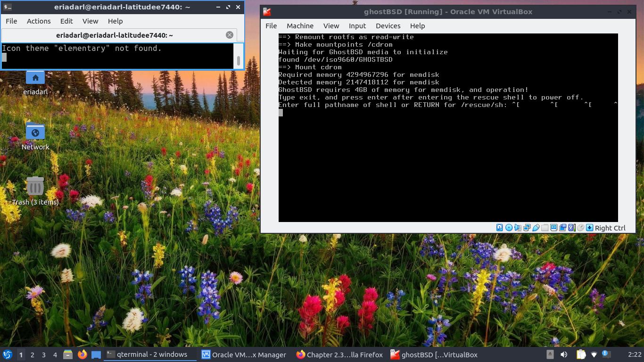
Task: Activate the Chapter 2.3 Firefox taskbar button
Action: click(x=339, y=354)
